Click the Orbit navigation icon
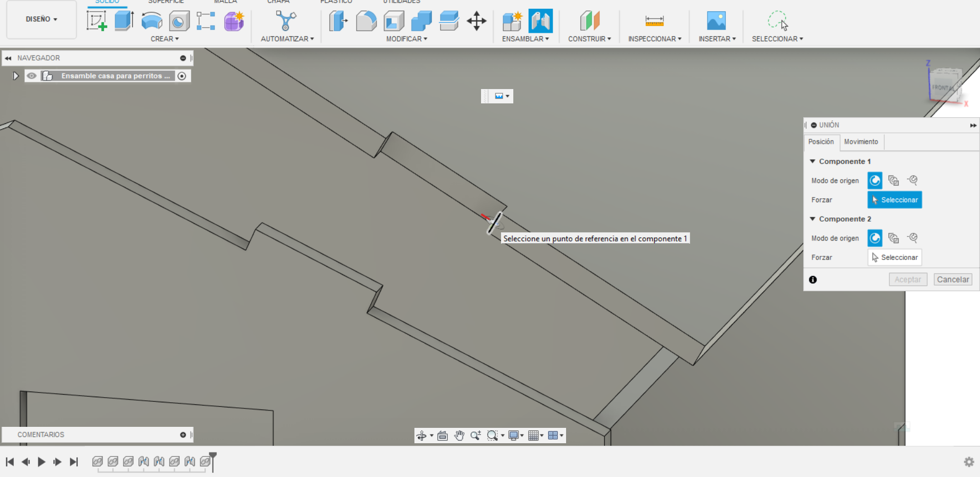 [422, 436]
